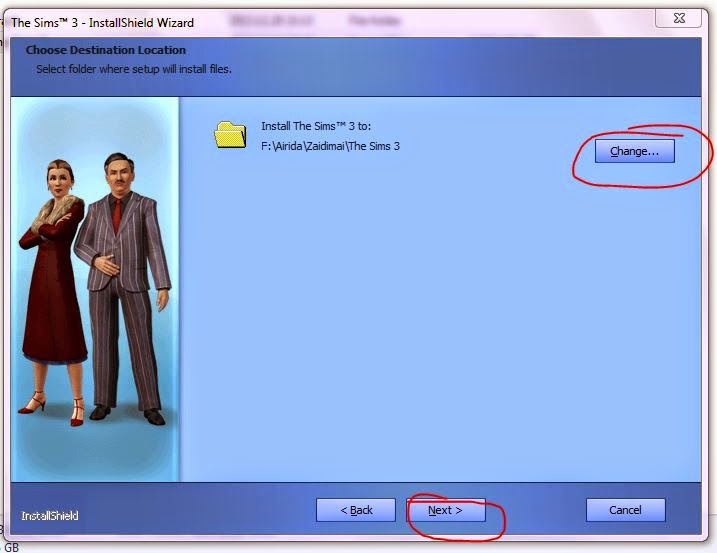Click the Sims couple artwork image
717x553 pixels.
[95, 289]
